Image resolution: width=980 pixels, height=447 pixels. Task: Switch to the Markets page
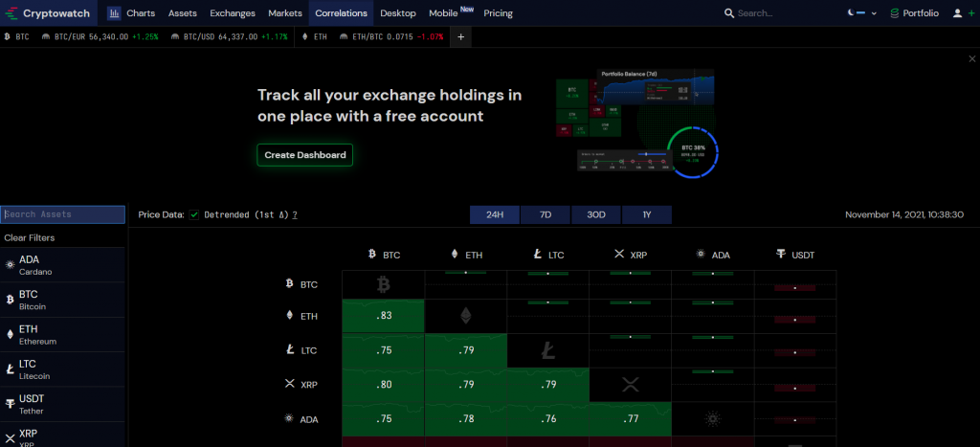click(x=285, y=13)
